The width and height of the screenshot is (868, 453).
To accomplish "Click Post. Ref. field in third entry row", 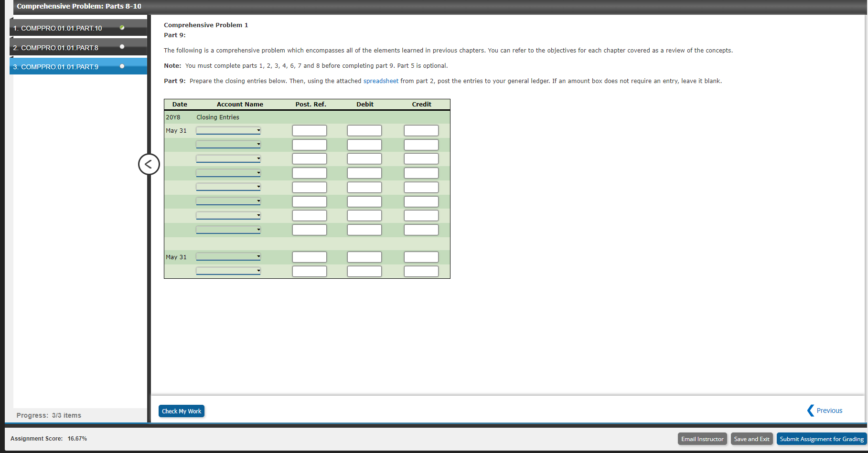I will click(310, 158).
